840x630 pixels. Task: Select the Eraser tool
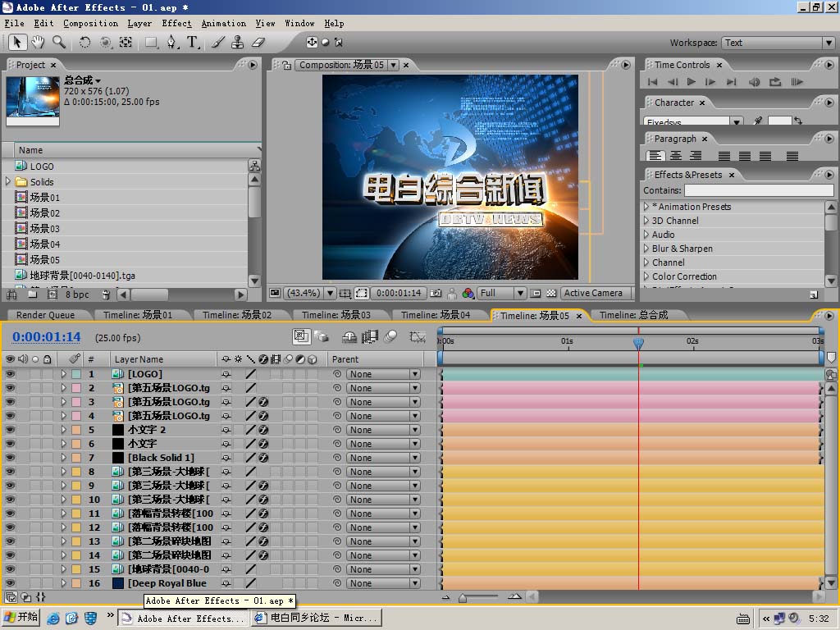258,42
